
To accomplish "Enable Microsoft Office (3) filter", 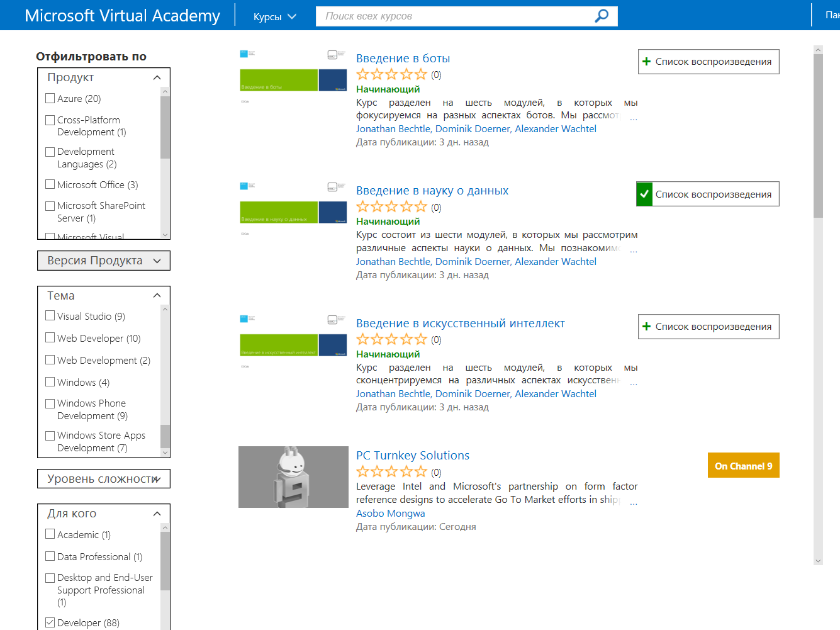I will [x=50, y=184].
